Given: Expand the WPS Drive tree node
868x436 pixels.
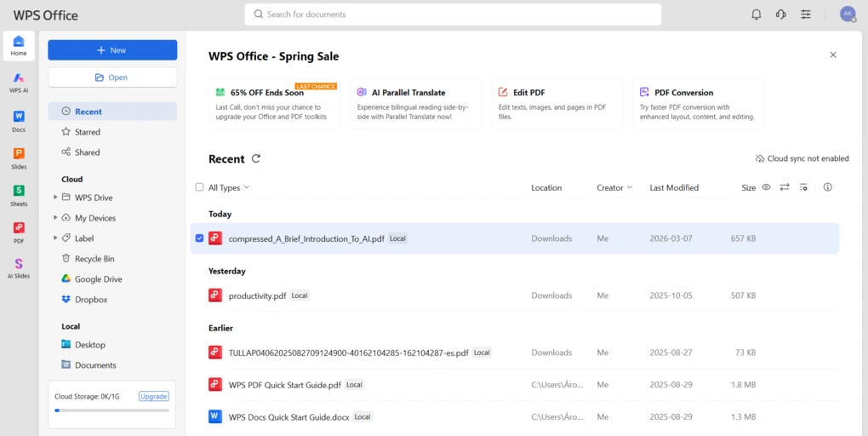Looking at the screenshot, I should (x=55, y=198).
